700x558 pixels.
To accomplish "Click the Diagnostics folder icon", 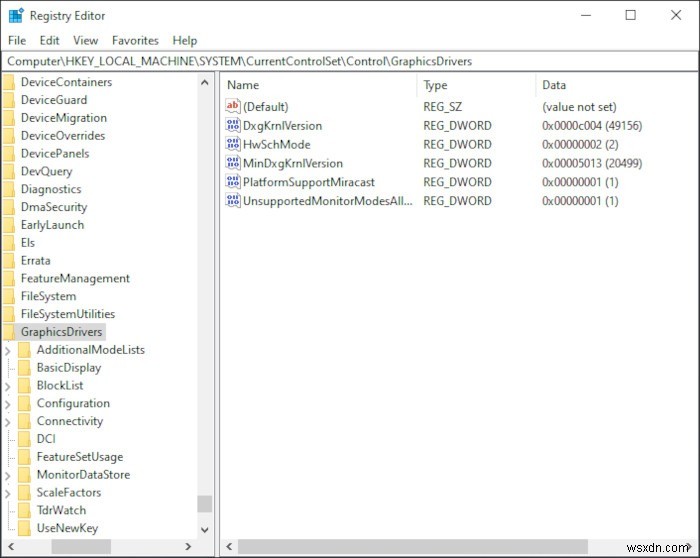I will pyautogui.click(x=9, y=189).
